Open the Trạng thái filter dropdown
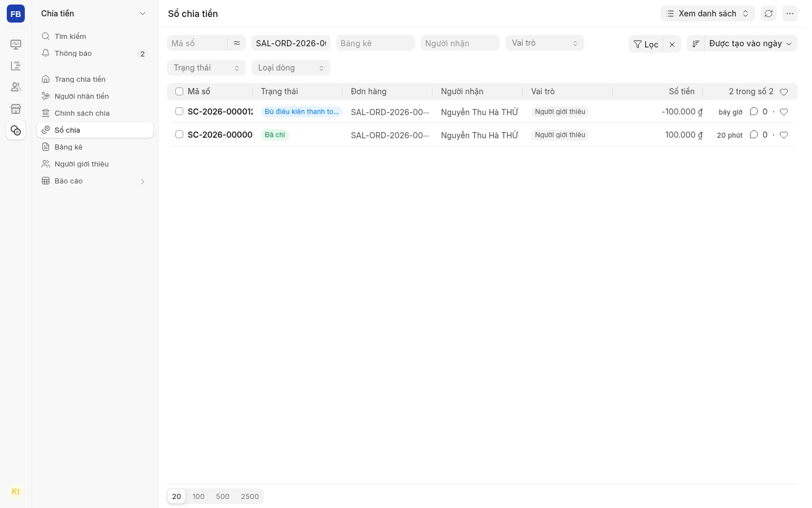 pos(206,68)
